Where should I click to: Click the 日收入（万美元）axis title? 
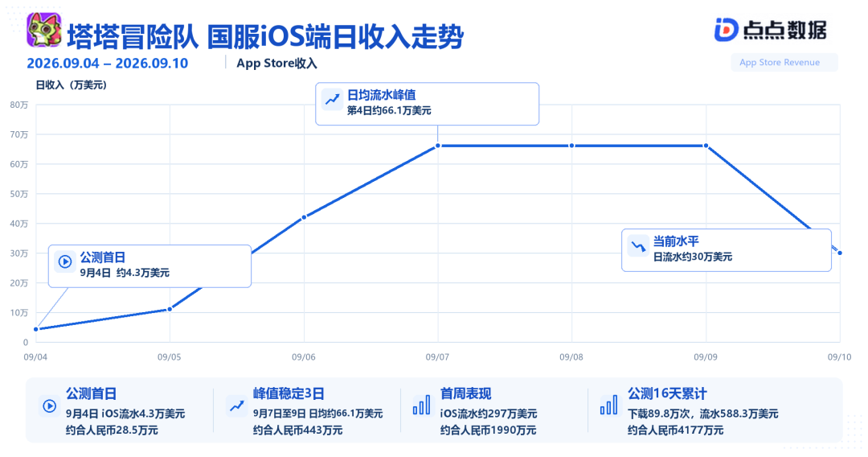[72, 85]
